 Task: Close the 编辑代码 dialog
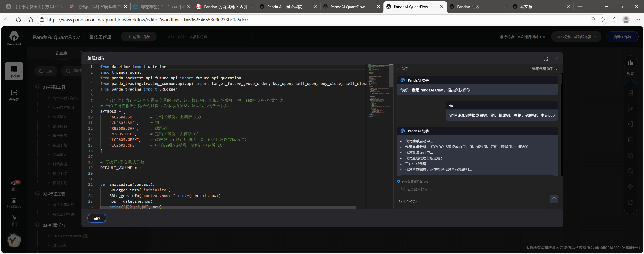[556, 58]
